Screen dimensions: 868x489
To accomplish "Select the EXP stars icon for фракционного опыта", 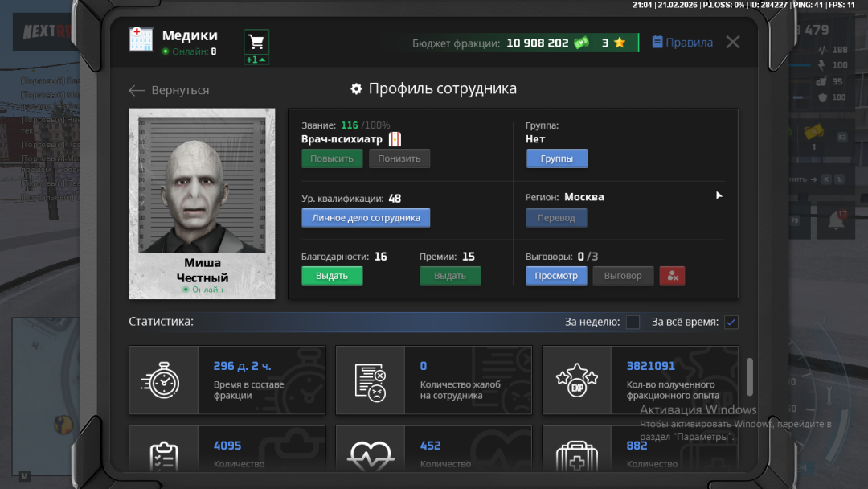I will tap(578, 380).
